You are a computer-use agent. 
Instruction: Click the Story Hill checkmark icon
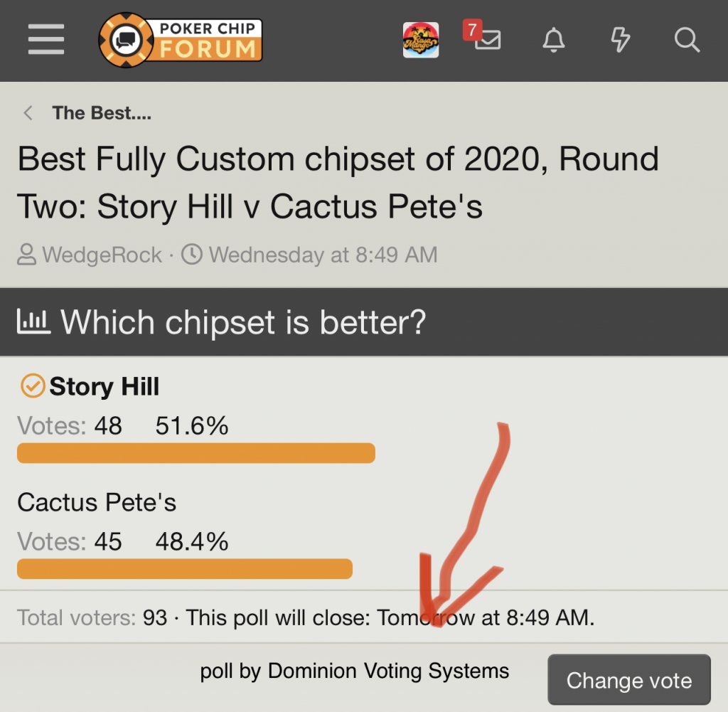click(32, 386)
